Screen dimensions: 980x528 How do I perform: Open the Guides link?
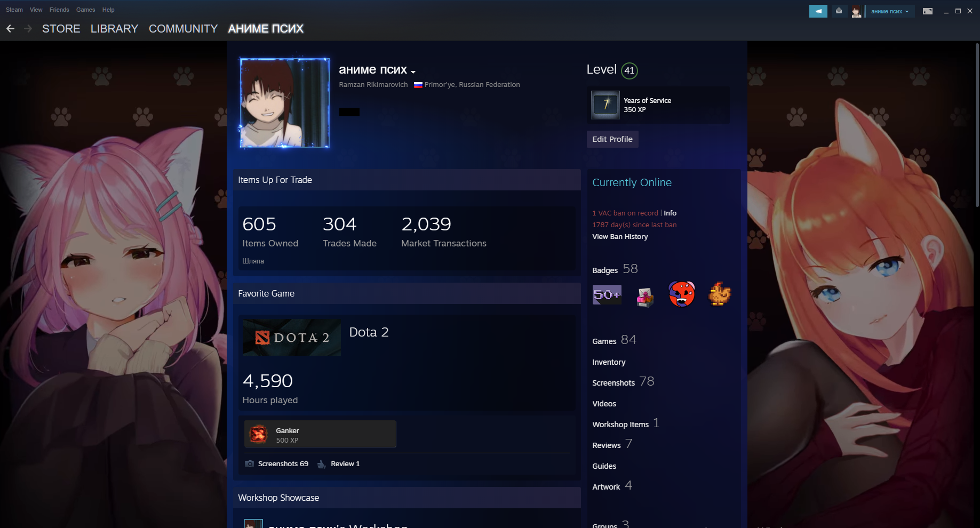pyautogui.click(x=604, y=466)
